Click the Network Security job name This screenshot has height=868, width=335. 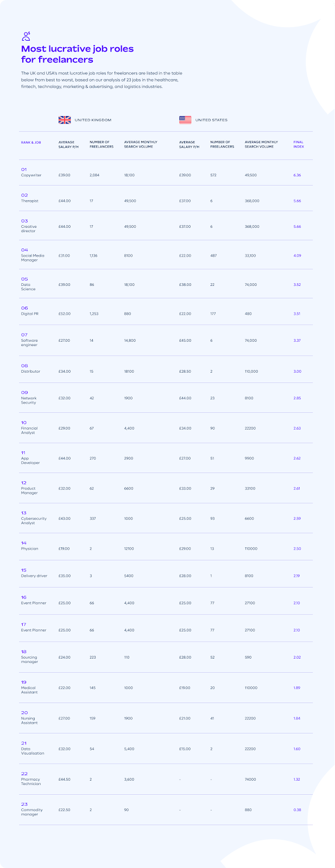pos(29,400)
